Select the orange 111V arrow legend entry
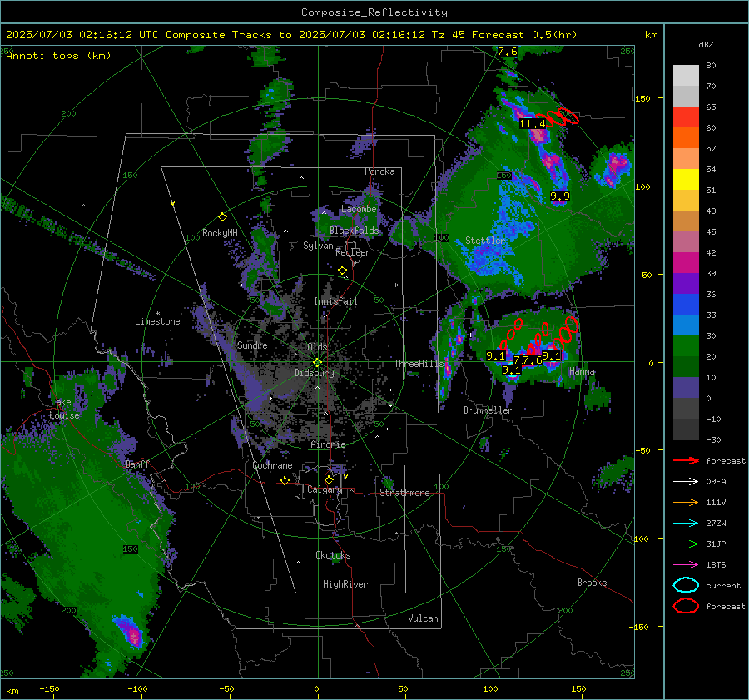Viewport: 749px width, 700px height. point(686,502)
